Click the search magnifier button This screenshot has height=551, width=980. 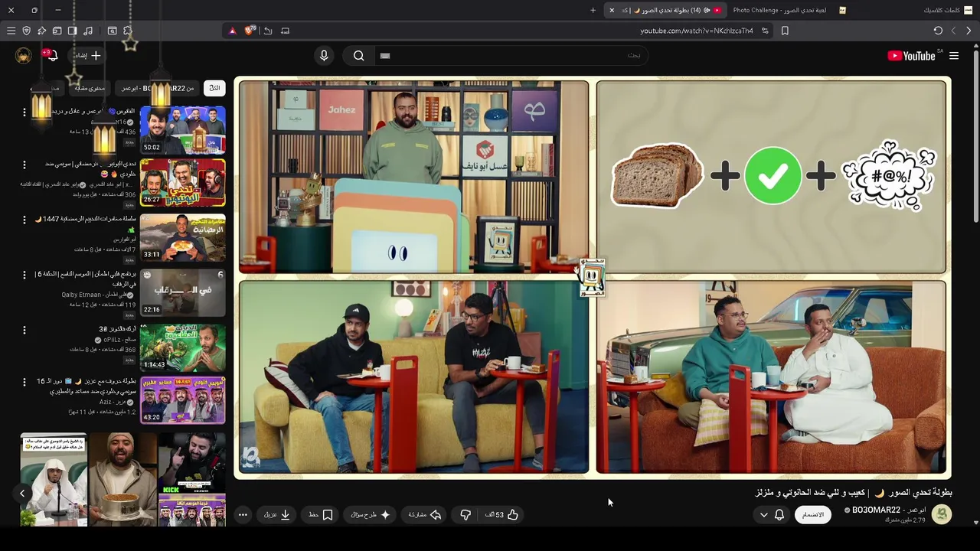point(358,55)
